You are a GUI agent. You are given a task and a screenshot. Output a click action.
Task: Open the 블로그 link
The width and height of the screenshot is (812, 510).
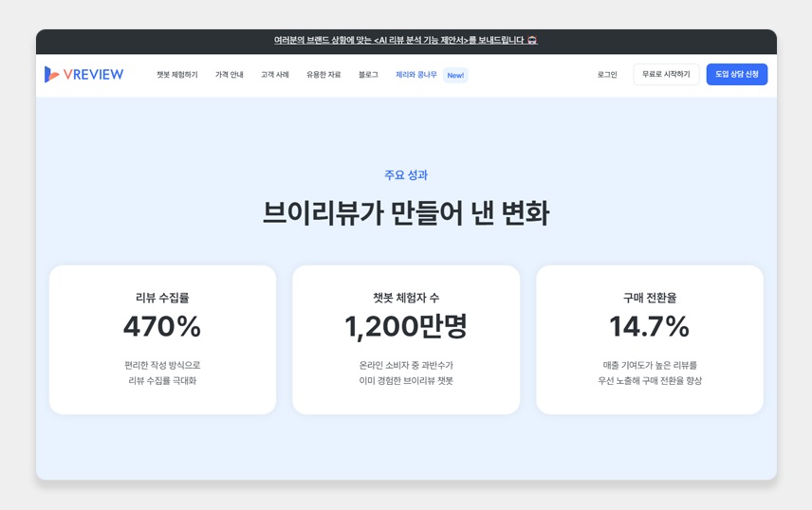point(368,75)
